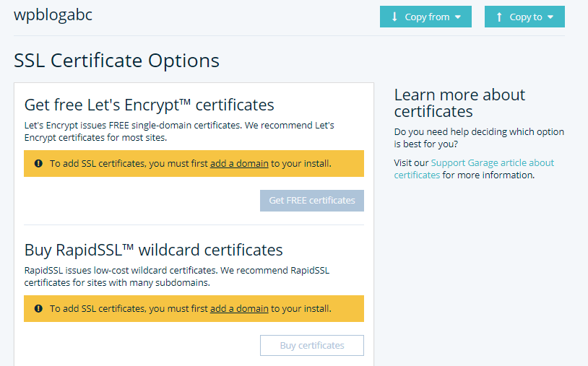Follow the add a domain link under Let's Encrypt
The height and width of the screenshot is (366, 588).
pyautogui.click(x=239, y=164)
